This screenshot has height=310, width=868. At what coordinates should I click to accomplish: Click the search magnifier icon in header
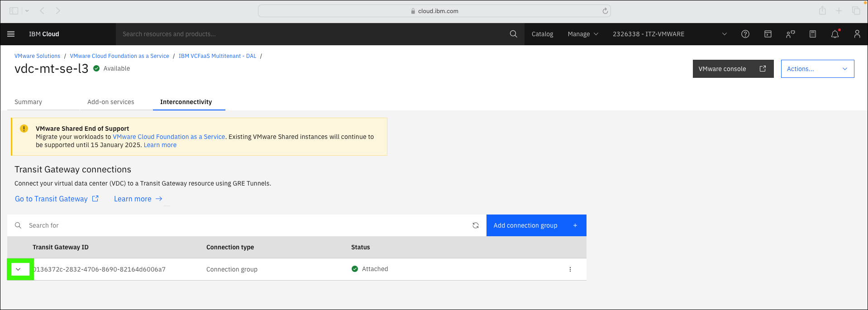pos(513,34)
